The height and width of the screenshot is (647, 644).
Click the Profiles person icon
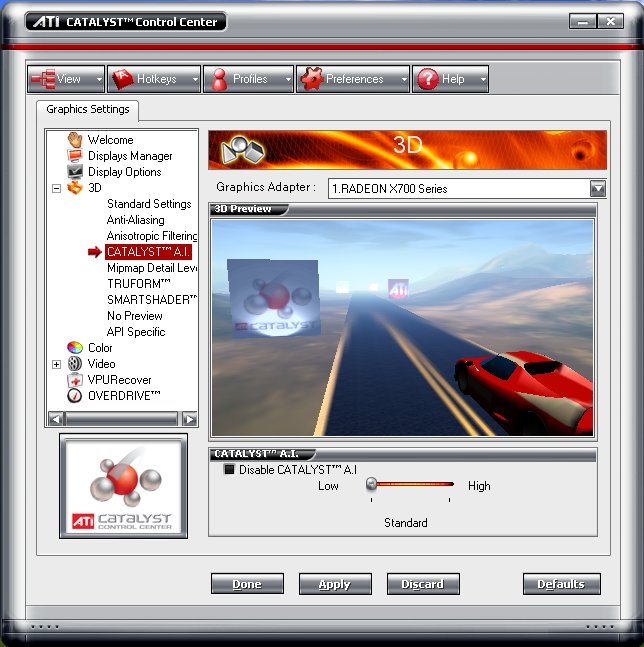click(219, 79)
